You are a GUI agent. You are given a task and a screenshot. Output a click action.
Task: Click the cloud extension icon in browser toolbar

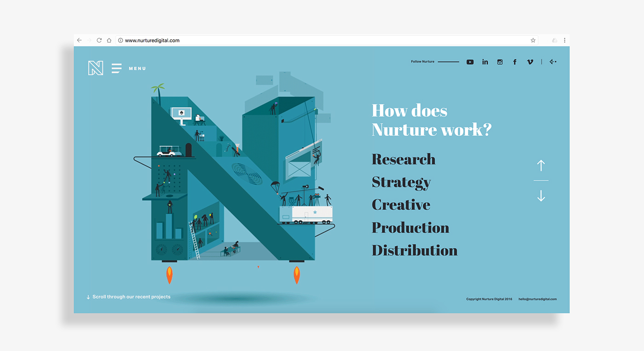coord(554,40)
